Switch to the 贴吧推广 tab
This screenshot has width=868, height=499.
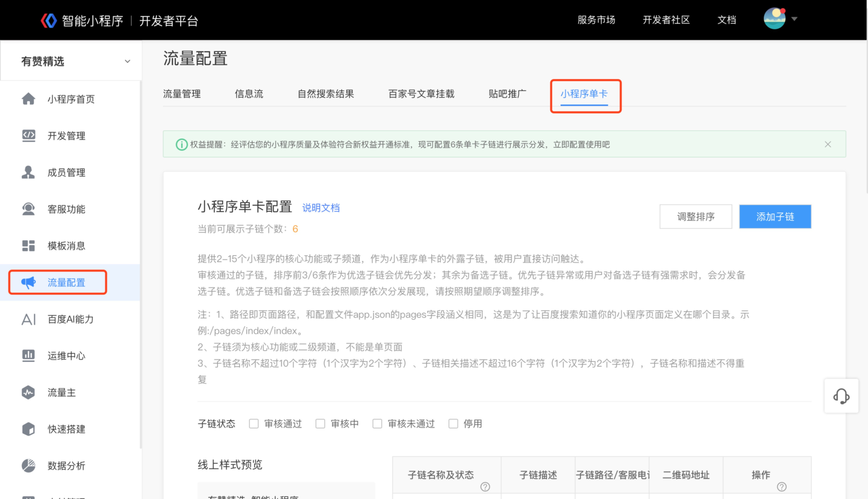[507, 94]
